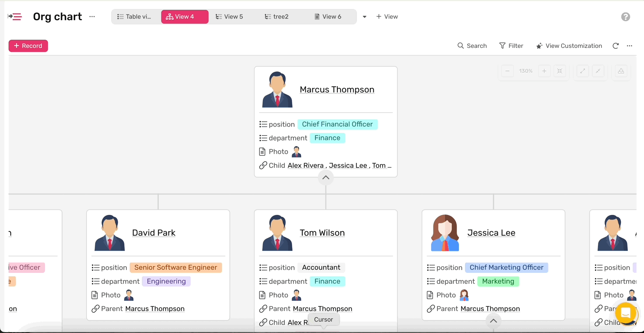
Task: Open Marcus Thompson's name link
Action: (337, 90)
